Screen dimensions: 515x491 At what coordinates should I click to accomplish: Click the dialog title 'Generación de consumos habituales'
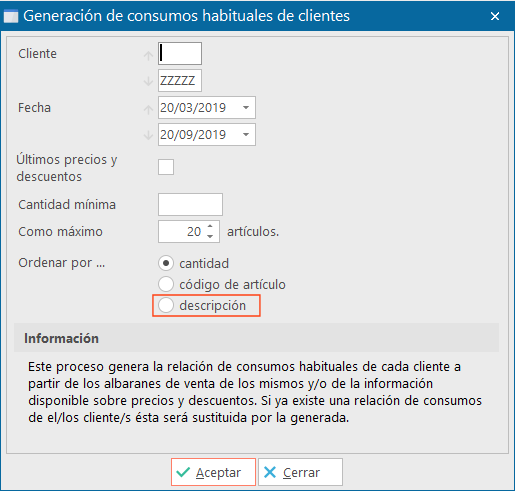[x=186, y=16]
